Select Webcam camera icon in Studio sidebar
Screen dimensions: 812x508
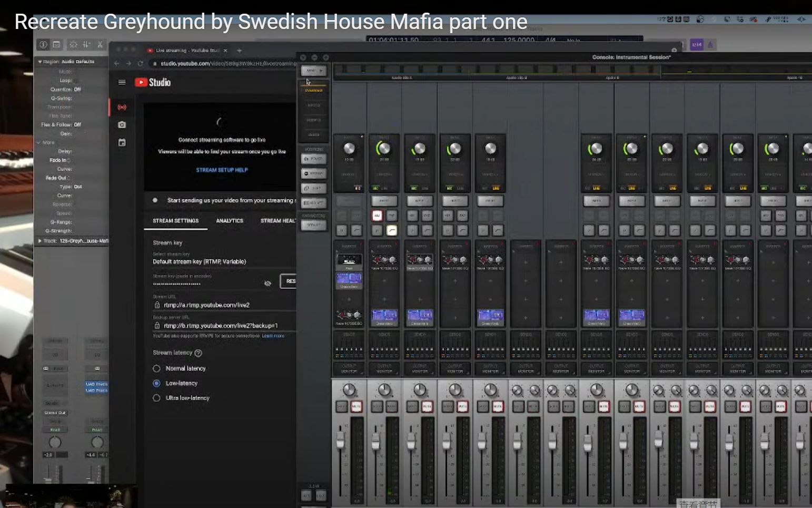pos(122,125)
